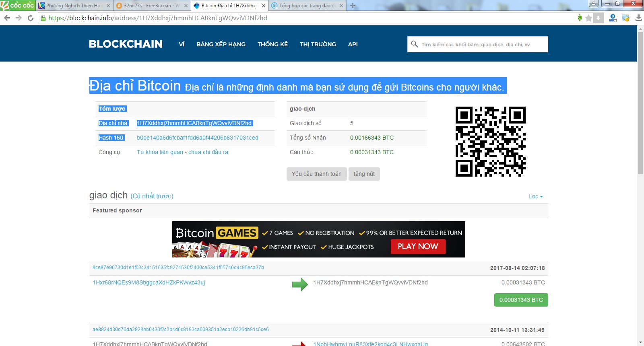Click the BLOCKCHAIN logo

126,44
